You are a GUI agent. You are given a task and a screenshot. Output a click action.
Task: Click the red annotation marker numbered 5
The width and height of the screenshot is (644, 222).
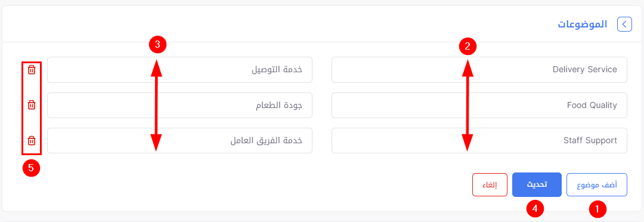(31, 168)
